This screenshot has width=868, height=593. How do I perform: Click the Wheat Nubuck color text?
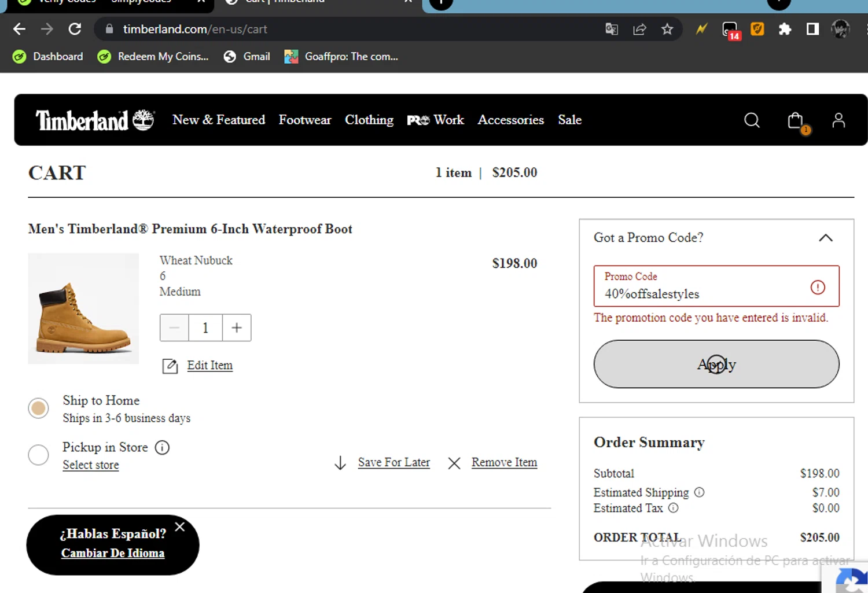[196, 260]
